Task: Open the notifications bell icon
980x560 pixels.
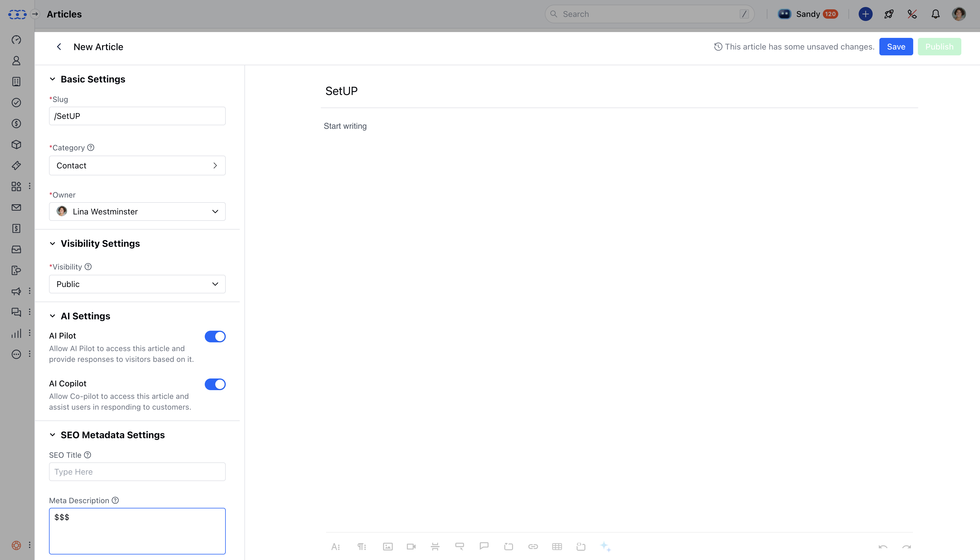Action: (935, 14)
